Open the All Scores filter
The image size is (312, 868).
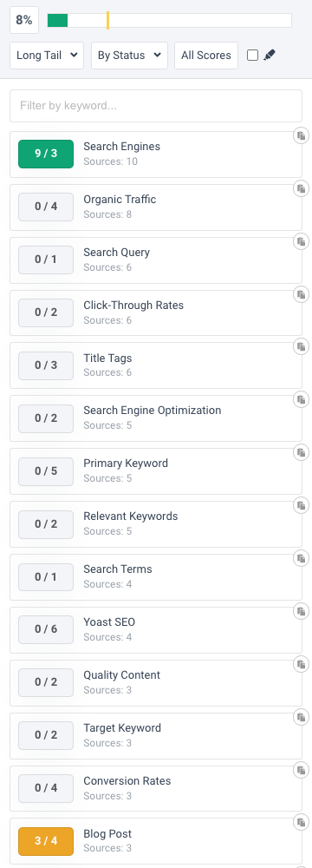point(206,56)
